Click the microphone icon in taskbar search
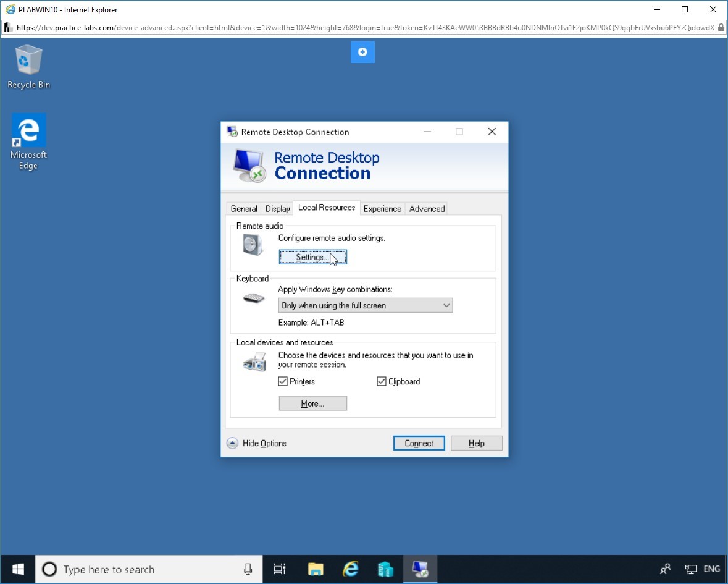The height and width of the screenshot is (584, 728). tap(248, 569)
